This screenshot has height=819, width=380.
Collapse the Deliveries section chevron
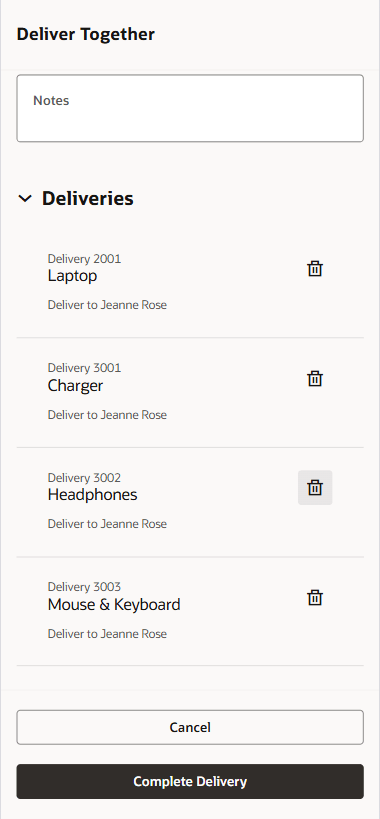point(25,198)
